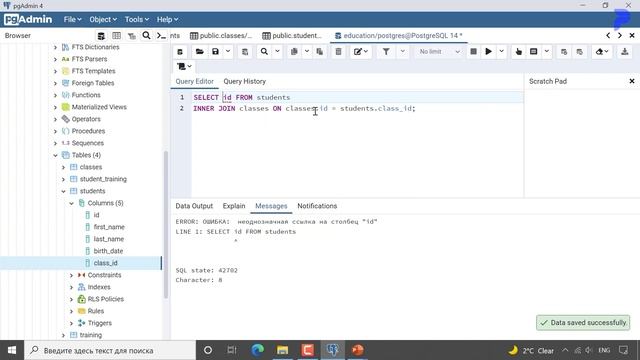
Task: Click the Rollback transaction icon
Action: pyautogui.click(x=580, y=52)
